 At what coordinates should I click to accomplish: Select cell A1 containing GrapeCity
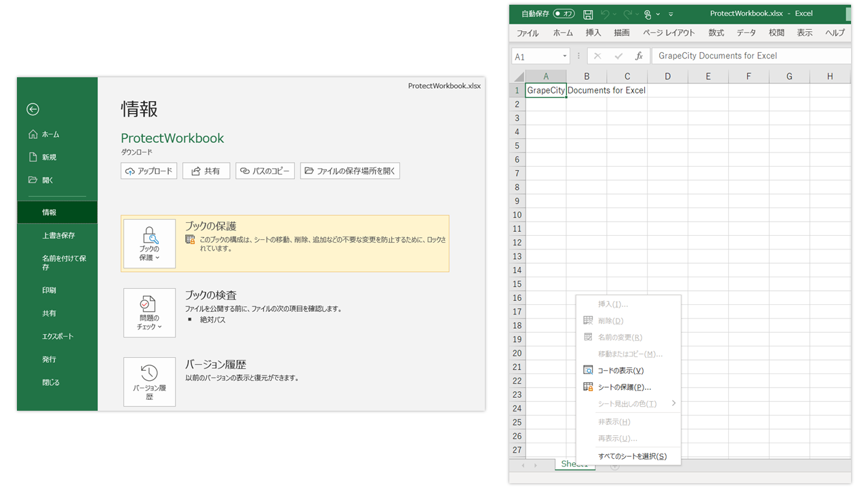click(x=546, y=90)
